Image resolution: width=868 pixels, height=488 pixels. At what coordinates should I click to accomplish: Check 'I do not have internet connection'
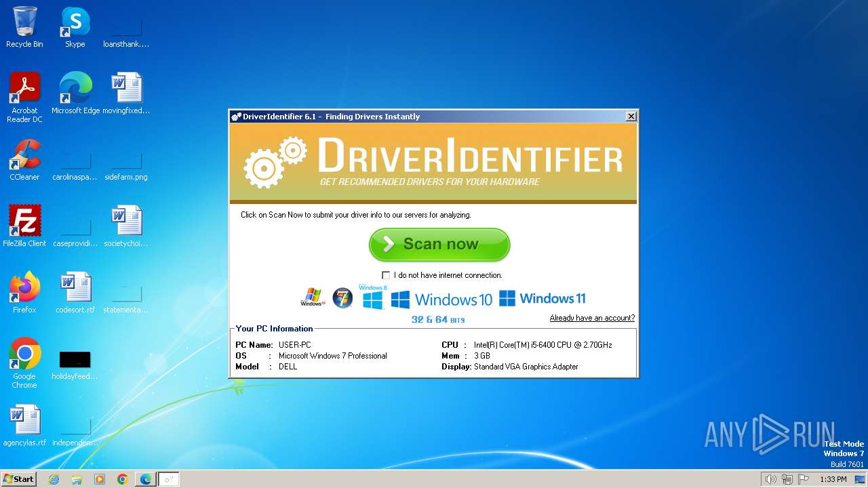click(x=386, y=275)
